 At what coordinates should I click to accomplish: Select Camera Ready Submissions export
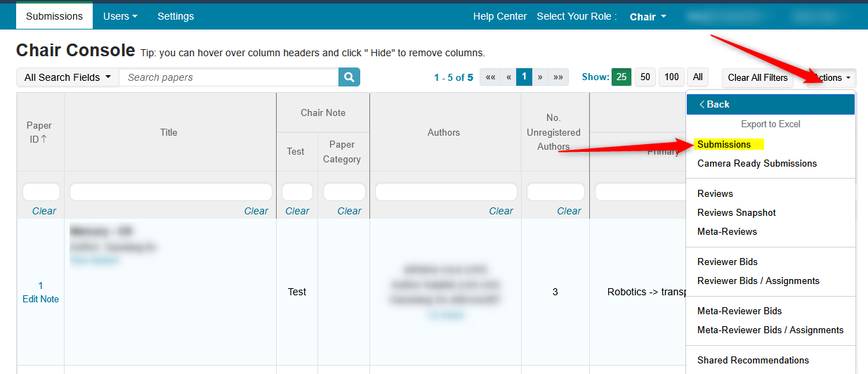[x=756, y=163]
